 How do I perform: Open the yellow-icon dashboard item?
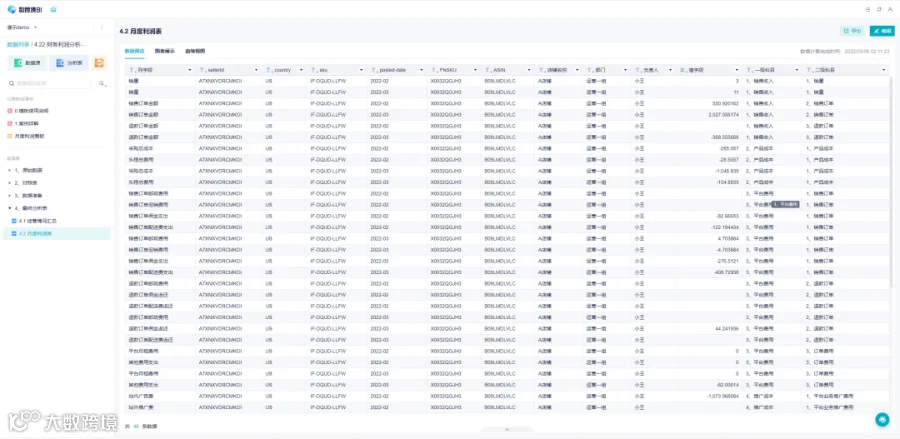click(26, 136)
